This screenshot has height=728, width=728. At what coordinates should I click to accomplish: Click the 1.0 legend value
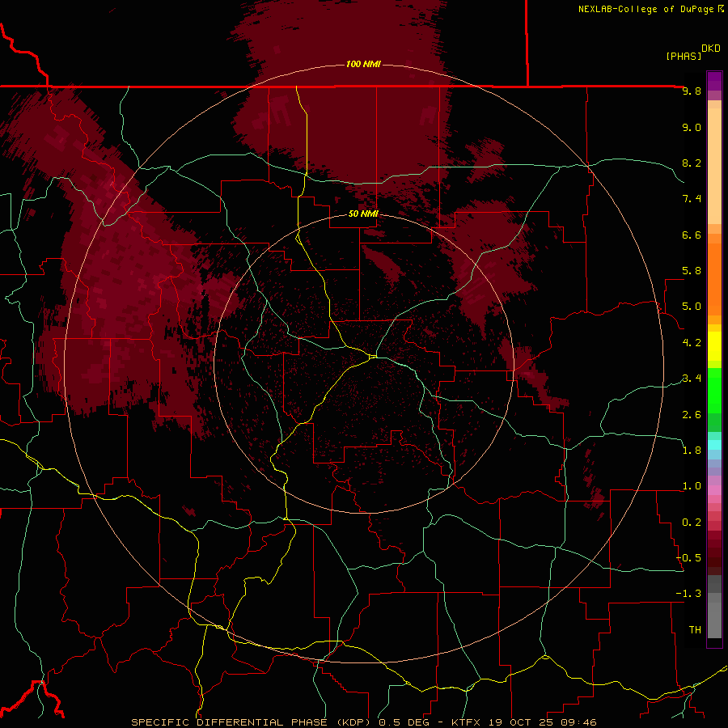pos(692,486)
